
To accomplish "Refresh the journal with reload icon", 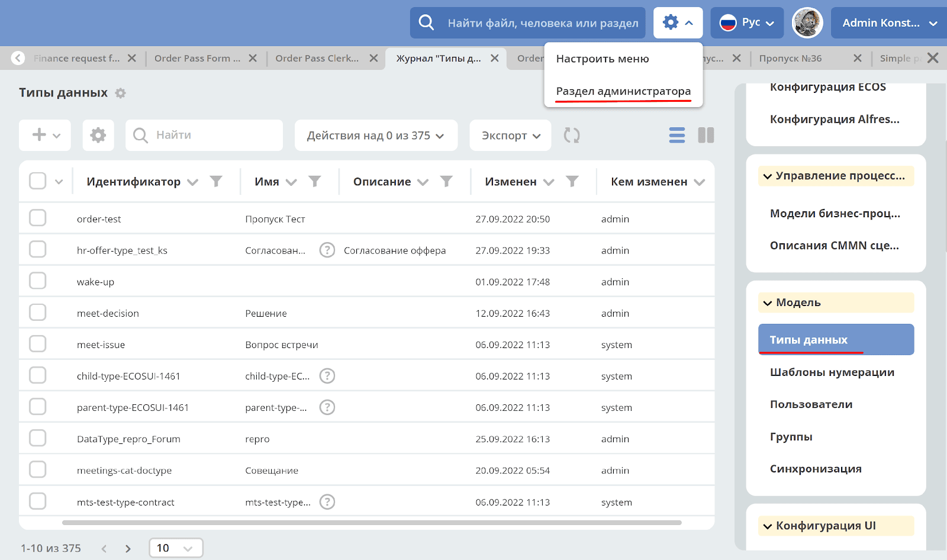I will tap(572, 135).
